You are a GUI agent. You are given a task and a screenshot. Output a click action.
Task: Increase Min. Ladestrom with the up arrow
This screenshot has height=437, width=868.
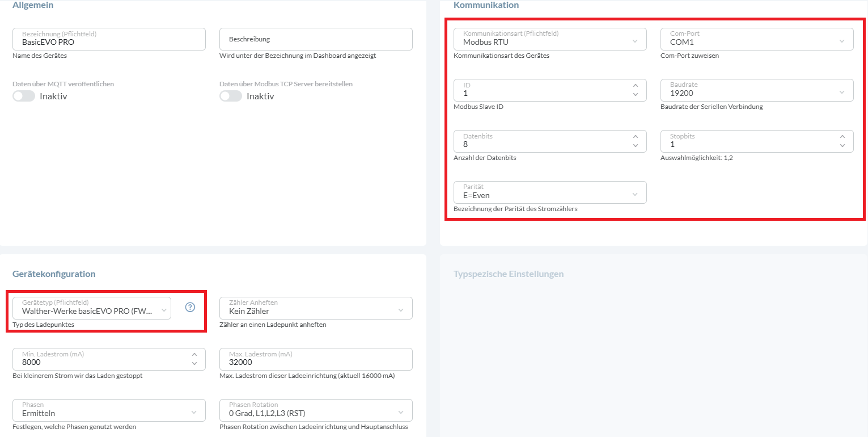pos(194,355)
